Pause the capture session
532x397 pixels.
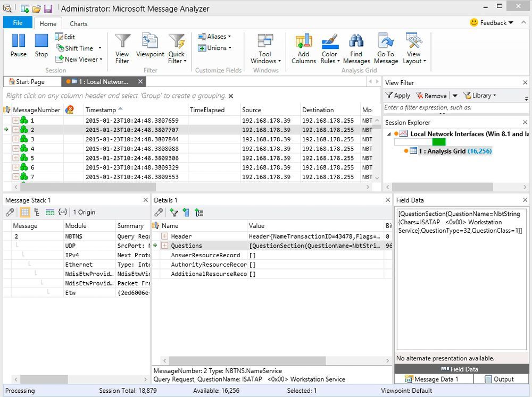coord(18,47)
